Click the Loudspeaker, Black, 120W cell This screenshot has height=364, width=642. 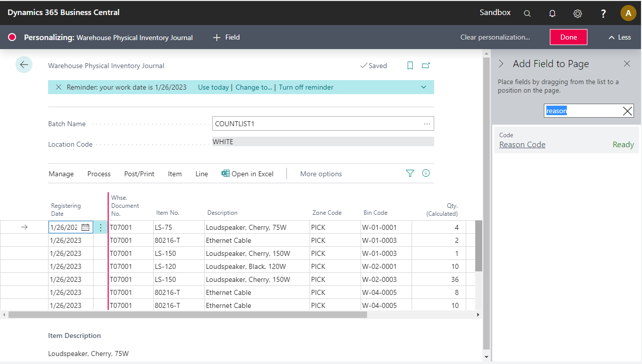257,266
